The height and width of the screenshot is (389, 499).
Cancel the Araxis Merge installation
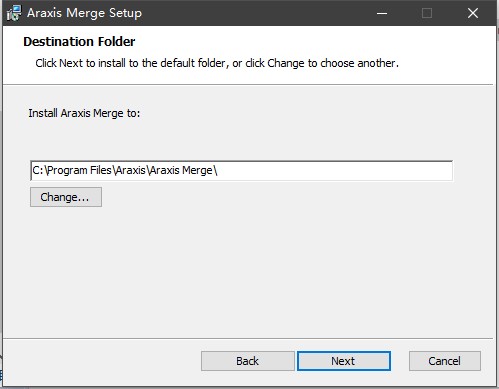445,361
